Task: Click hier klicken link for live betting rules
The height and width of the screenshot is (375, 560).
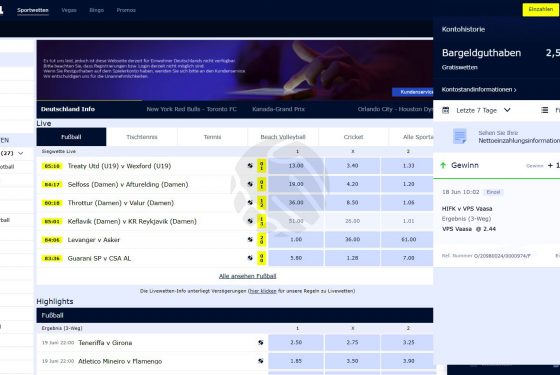Action: point(263,291)
